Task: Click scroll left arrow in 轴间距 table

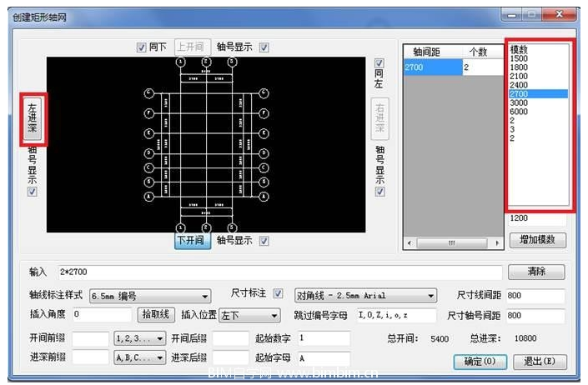Action: pos(410,243)
